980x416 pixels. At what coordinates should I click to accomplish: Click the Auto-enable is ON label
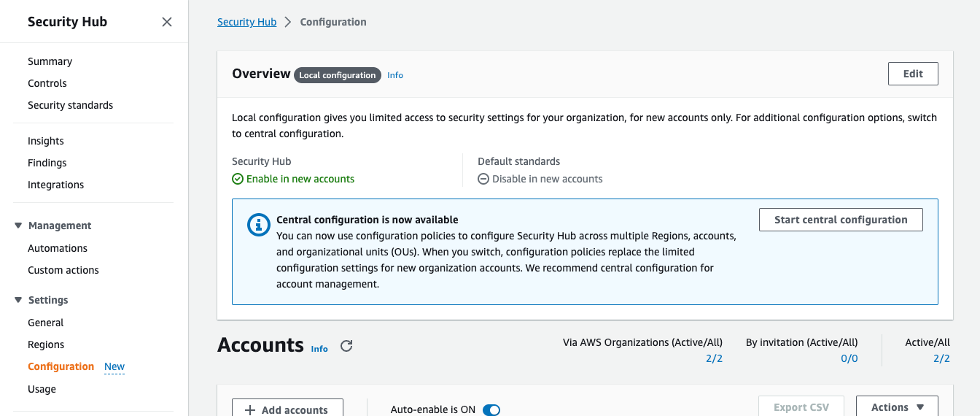point(433,410)
